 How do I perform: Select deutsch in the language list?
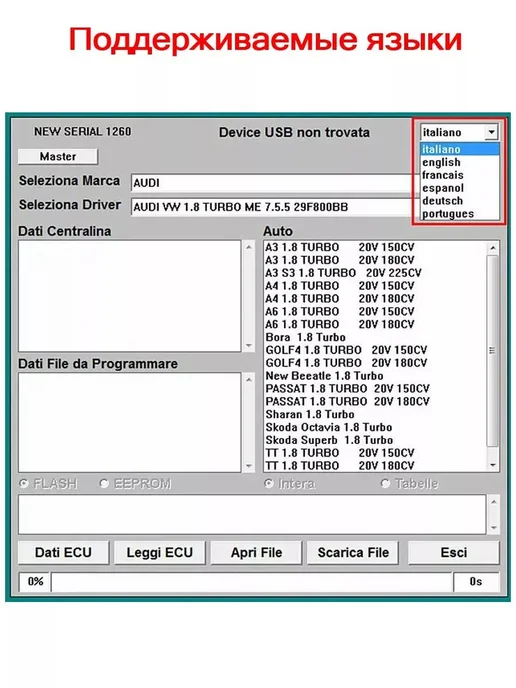[x=460, y=201]
